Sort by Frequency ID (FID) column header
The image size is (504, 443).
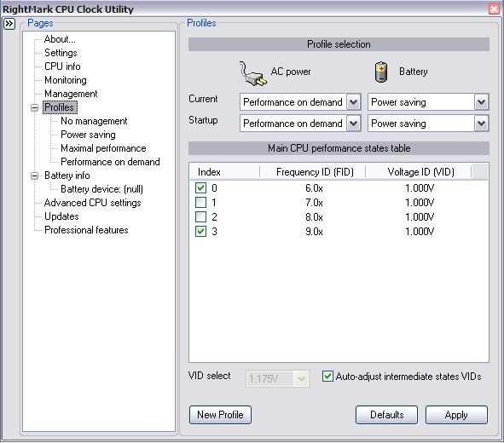point(315,172)
